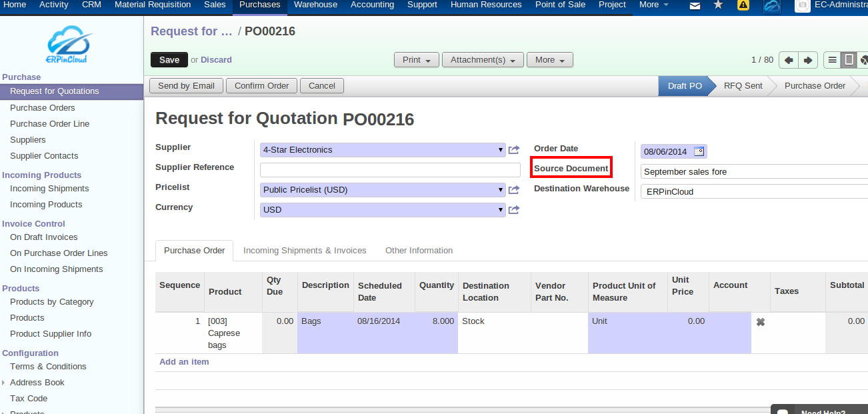868x414 pixels.
Task: Open the Home menu
Action: [15, 5]
